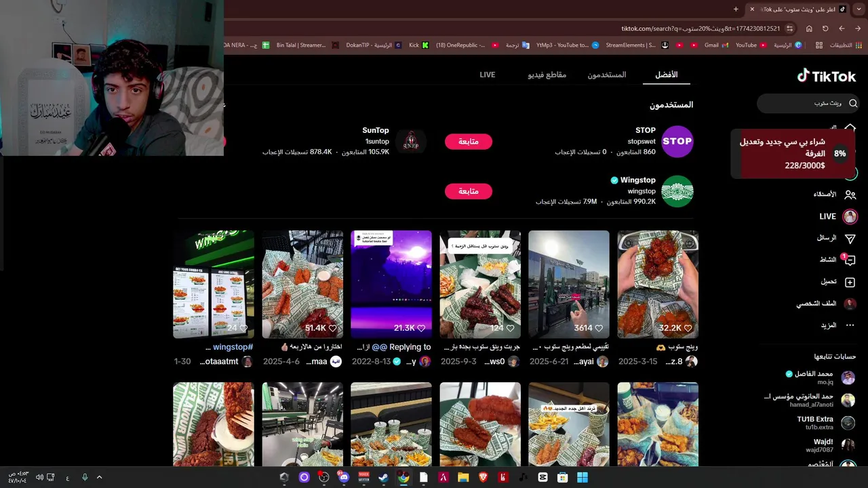Open More (المزيد) three-dots icon

pos(850,325)
